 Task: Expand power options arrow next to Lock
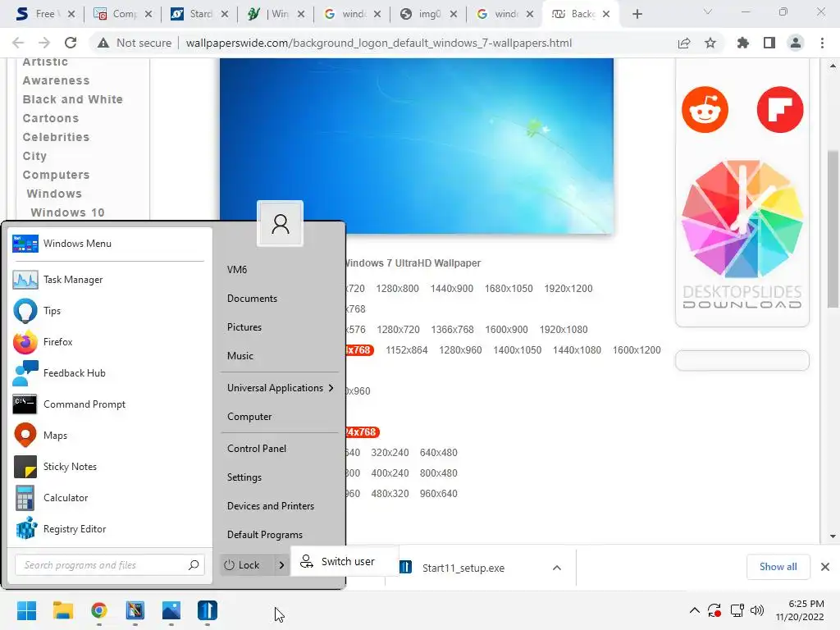281,564
